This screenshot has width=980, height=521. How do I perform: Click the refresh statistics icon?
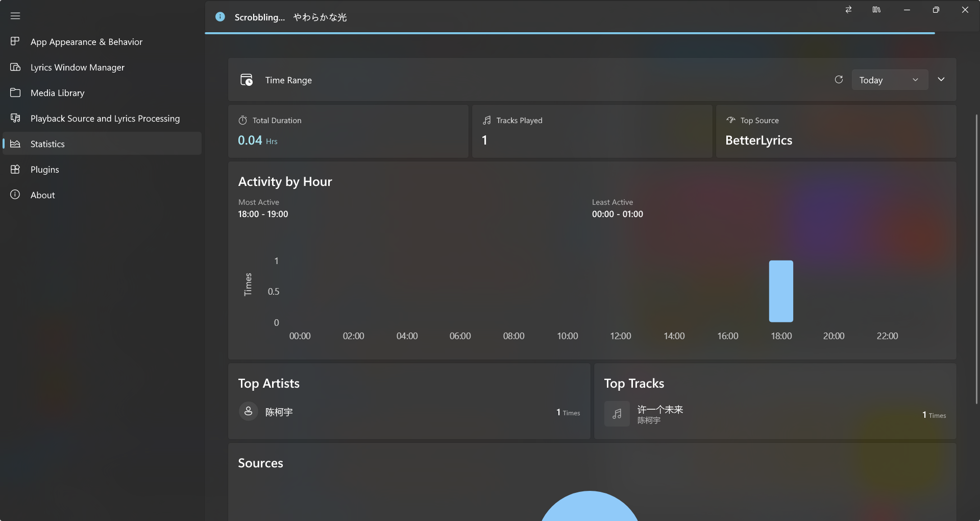point(839,80)
